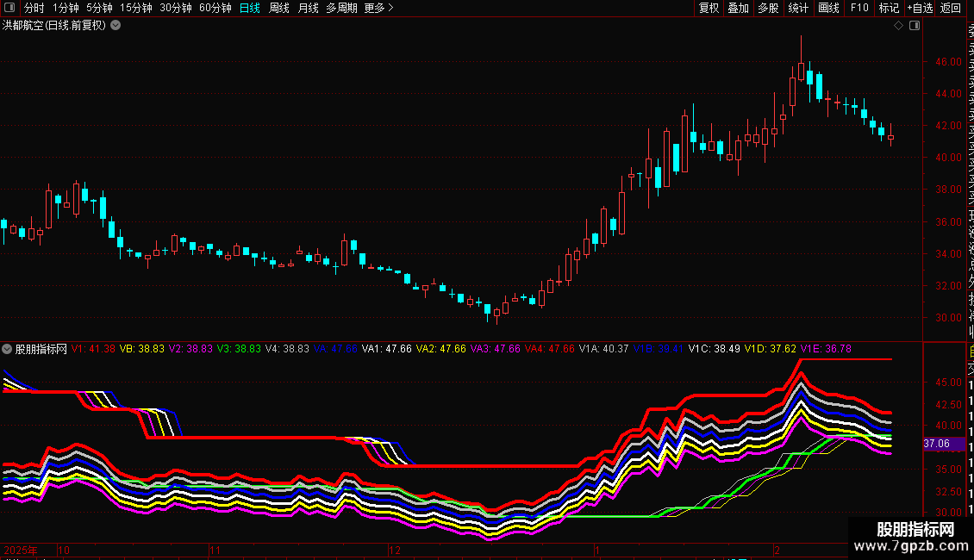Click the diamond icon above the price axis
The width and height of the screenshot is (974, 560).
tap(899, 26)
